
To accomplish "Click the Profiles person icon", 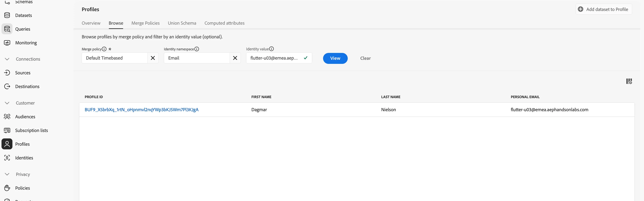I will point(7,144).
